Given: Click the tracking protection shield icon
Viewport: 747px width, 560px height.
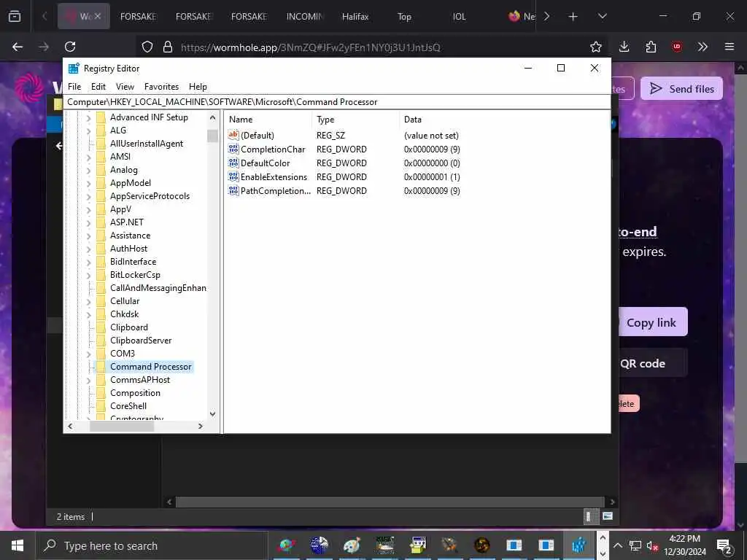Looking at the screenshot, I should 147,47.
